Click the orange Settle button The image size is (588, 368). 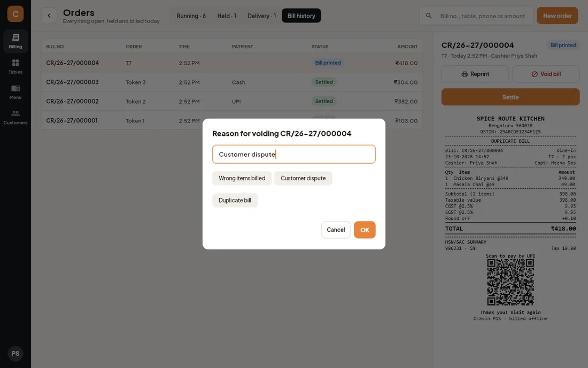point(510,97)
